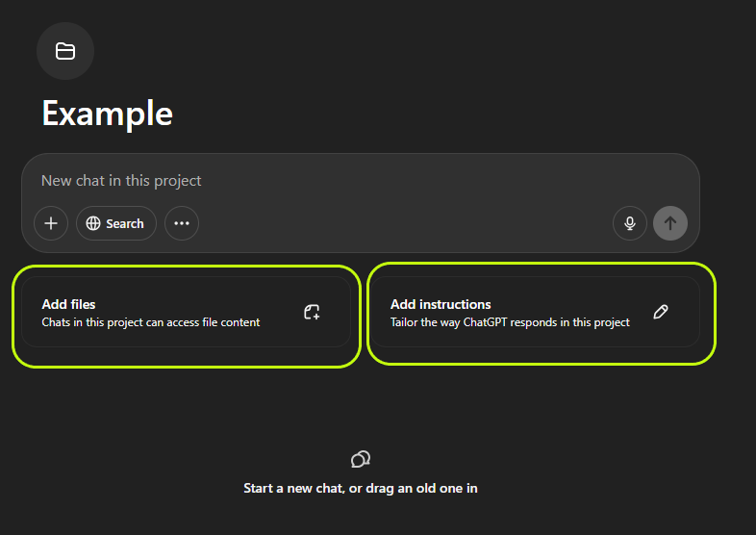Open the three-dots more tools menu
This screenshot has height=535, width=756.
click(x=182, y=223)
